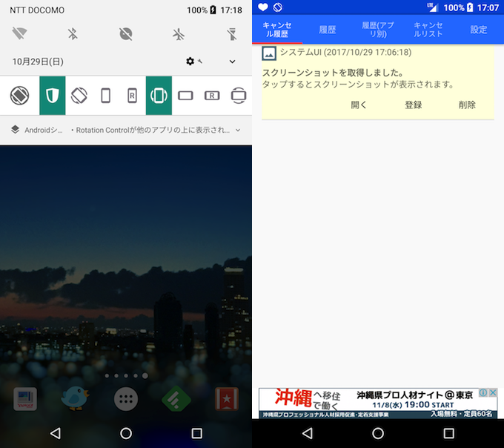Open the app drawer from the dock
This screenshot has height=448, width=504.
pyautogui.click(x=126, y=399)
